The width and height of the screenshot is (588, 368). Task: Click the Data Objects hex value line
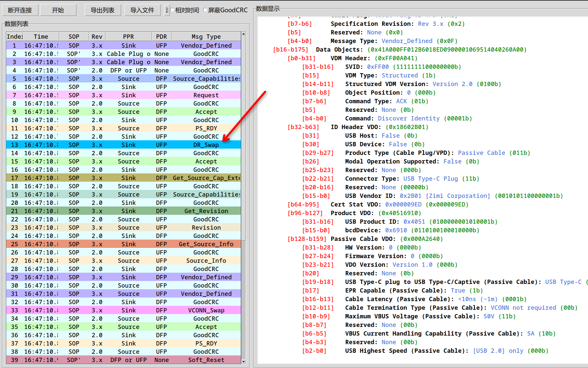[400, 50]
